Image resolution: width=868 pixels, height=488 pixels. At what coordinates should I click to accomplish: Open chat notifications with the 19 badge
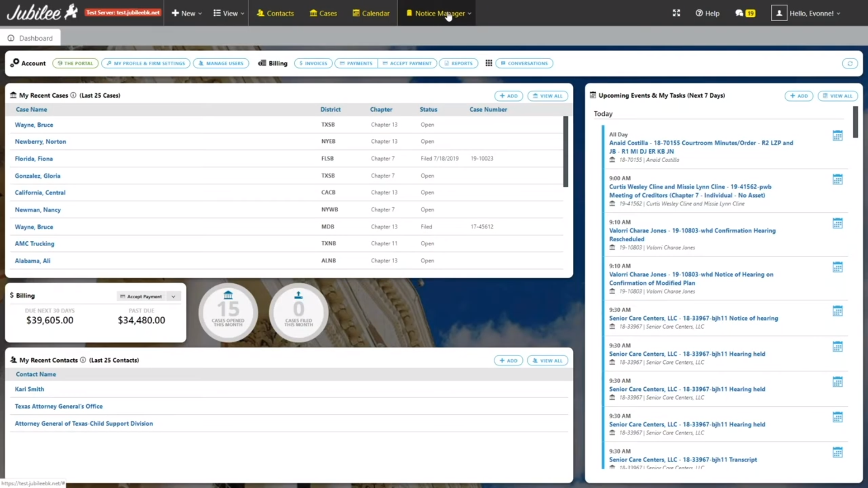pos(745,13)
